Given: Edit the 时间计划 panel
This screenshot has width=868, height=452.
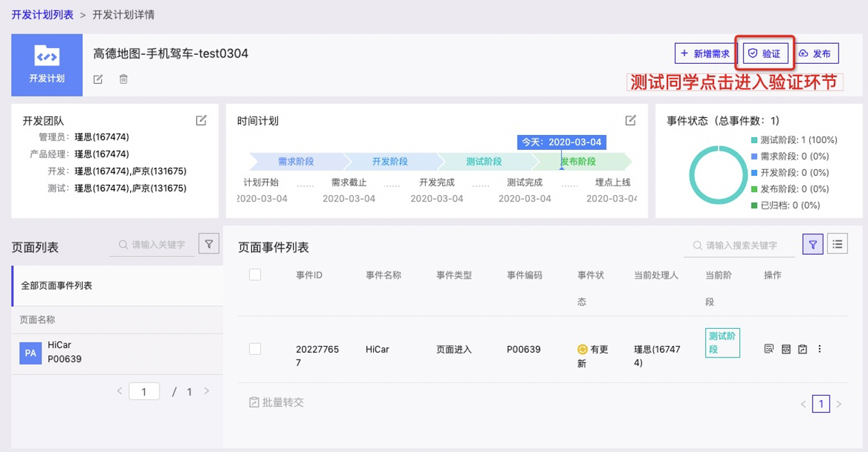Looking at the screenshot, I should (630, 121).
